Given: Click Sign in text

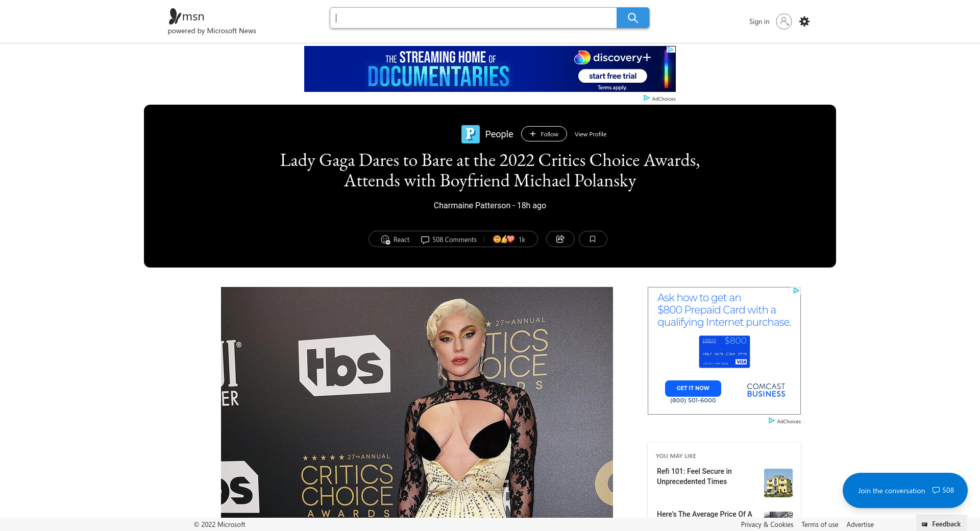Looking at the screenshot, I should (759, 21).
